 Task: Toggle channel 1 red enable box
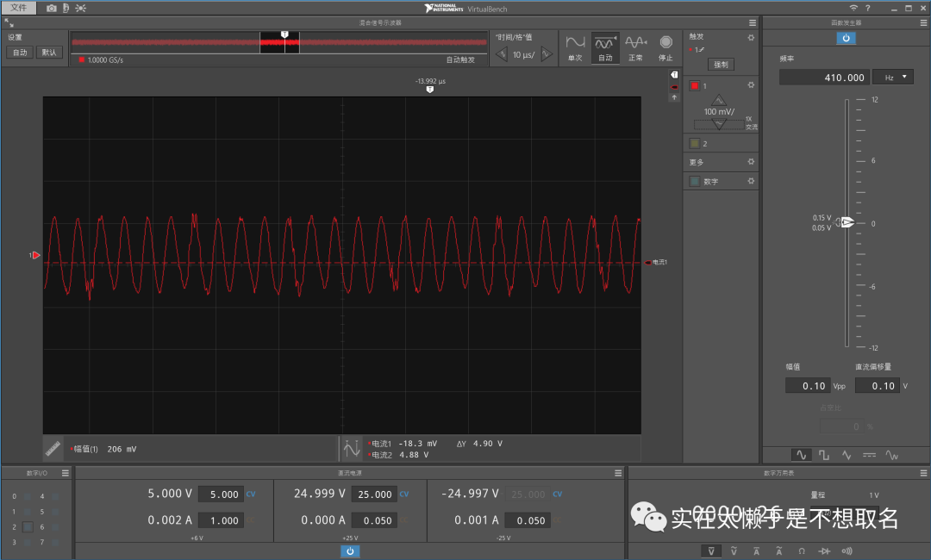coord(694,86)
